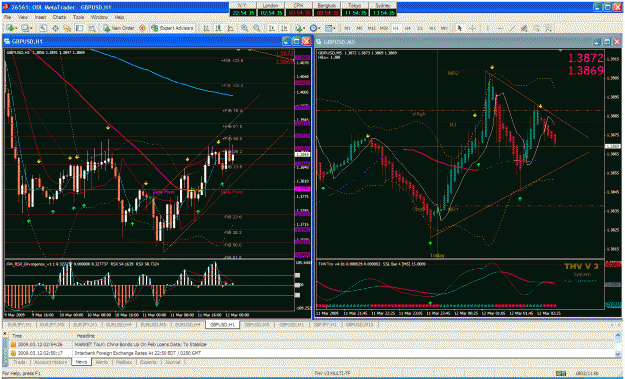Click the news list vertical scrollbar
This screenshot has width=625, height=379.
point(618,345)
